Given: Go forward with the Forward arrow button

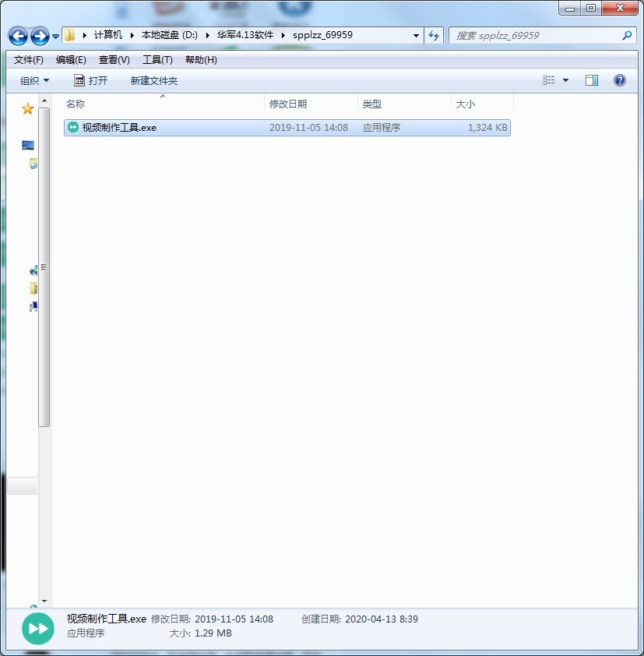Looking at the screenshot, I should point(40,36).
